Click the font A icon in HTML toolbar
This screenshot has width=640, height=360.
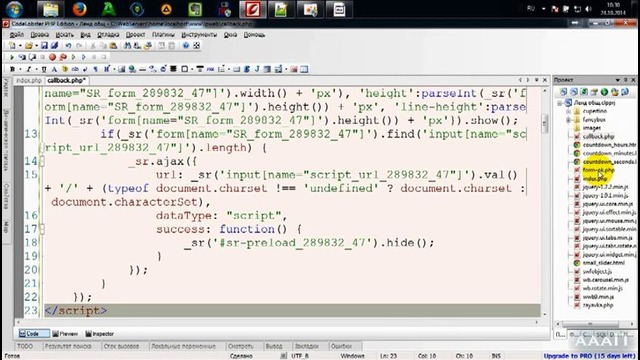click(54, 69)
